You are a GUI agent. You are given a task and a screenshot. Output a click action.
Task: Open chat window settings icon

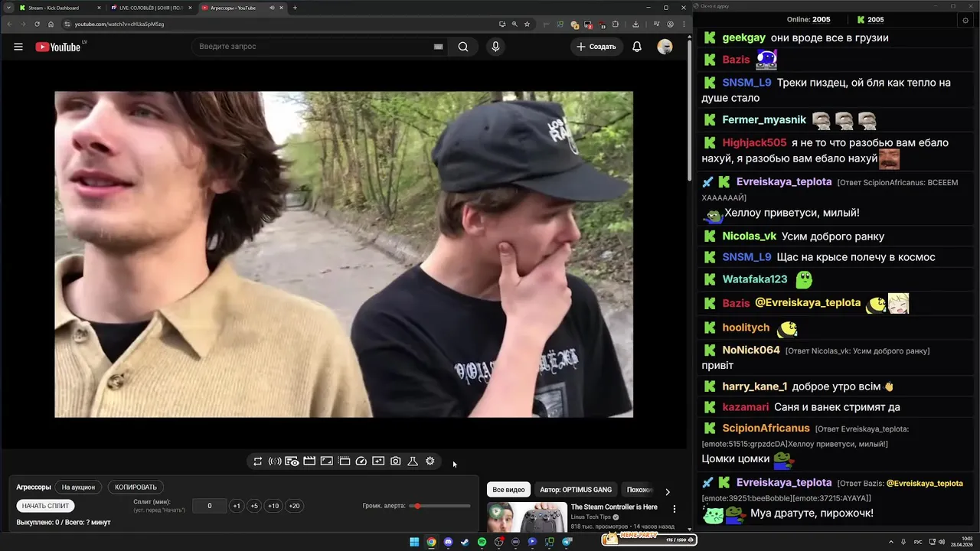tap(965, 20)
